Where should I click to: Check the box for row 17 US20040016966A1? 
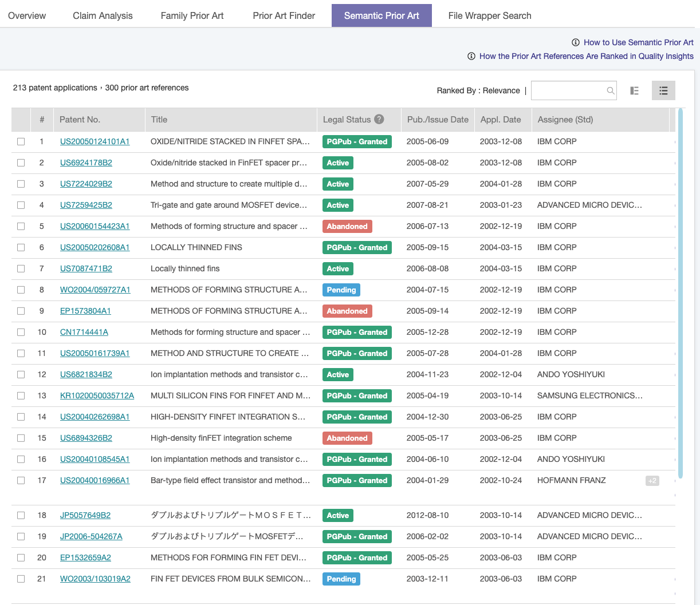coord(21,480)
